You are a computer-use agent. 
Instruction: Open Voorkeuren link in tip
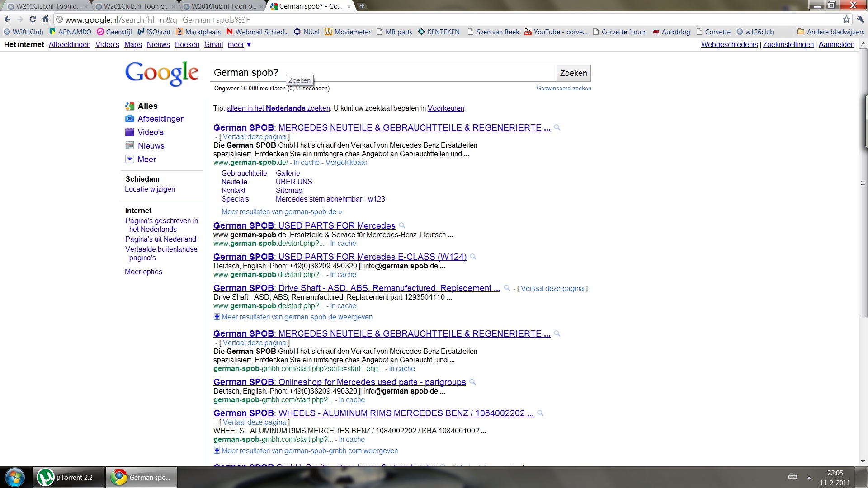click(x=446, y=108)
